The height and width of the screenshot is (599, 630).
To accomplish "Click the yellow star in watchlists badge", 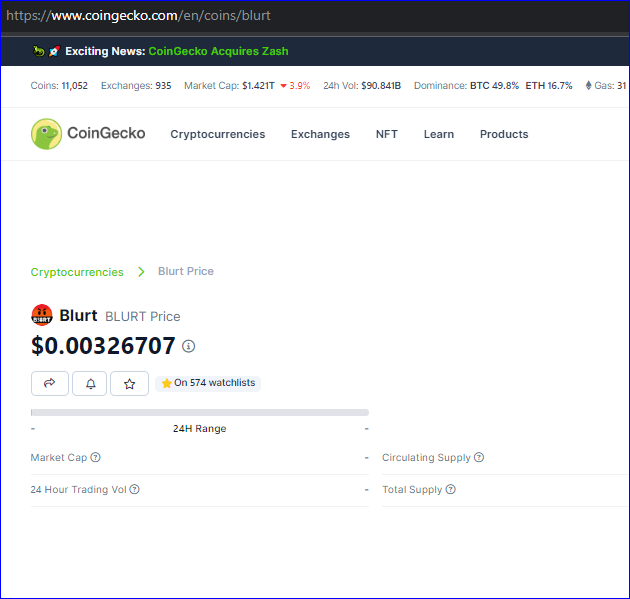I will pyautogui.click(x=166, y=383).
